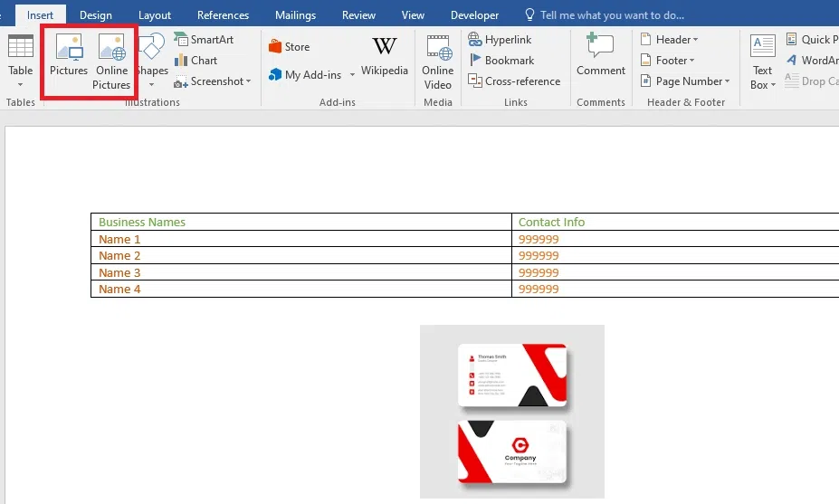Click the Name 3 cell
The height and width of the screenshot is (504, 839).
point(301,272)
